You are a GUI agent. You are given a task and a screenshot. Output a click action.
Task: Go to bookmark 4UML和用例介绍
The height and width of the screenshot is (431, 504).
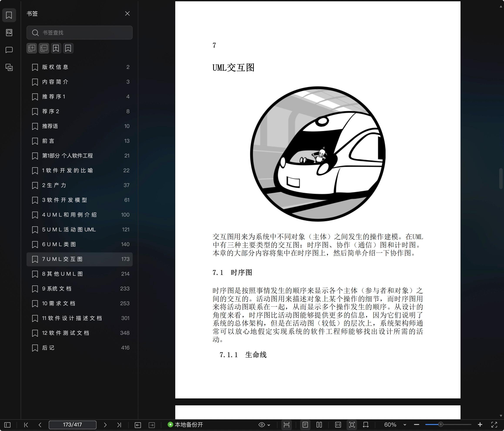(x=80, y=215)
